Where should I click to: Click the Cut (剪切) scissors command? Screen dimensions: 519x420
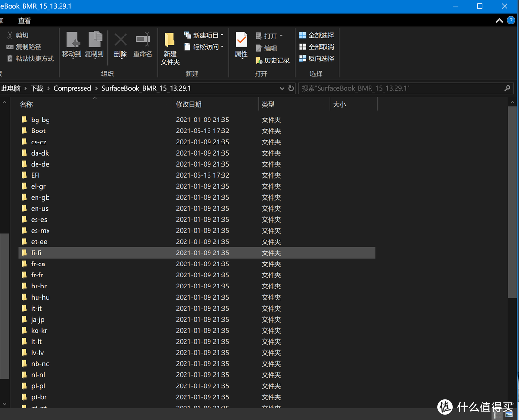(x=18, y=36)
